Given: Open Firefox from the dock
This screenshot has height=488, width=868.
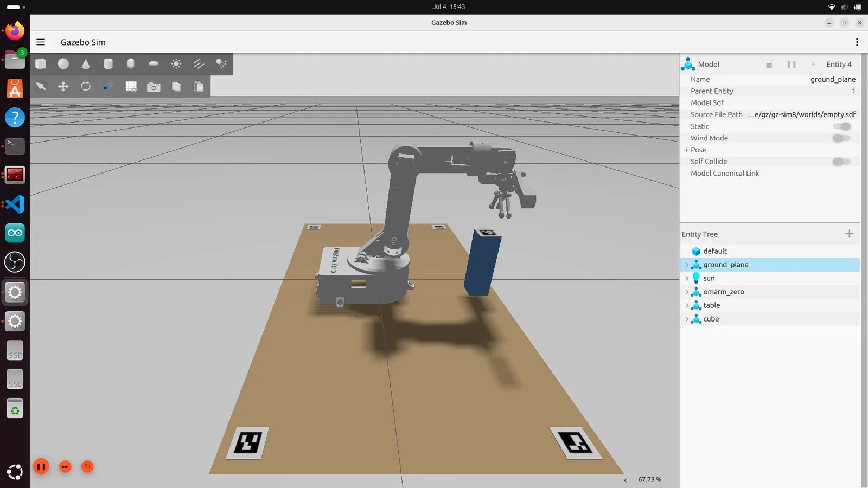Looking at the screenshot, I should (x=15, y=31).
